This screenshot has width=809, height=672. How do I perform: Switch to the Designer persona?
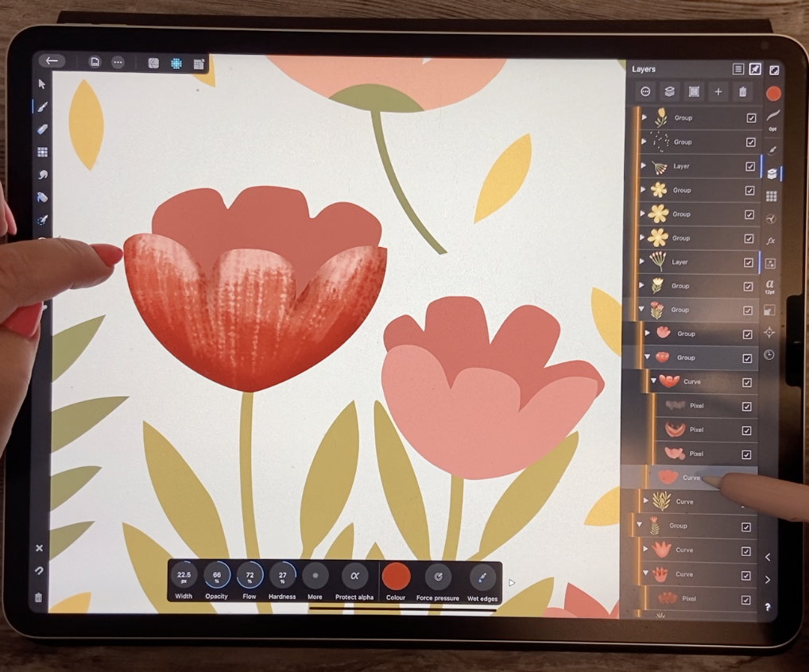coord(153,64)
